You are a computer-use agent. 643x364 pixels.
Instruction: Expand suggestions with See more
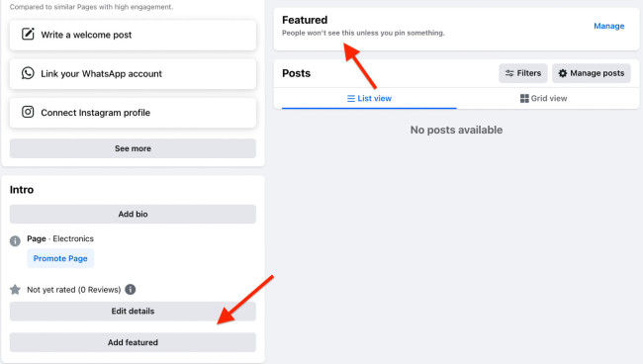(x=133, y=148)
